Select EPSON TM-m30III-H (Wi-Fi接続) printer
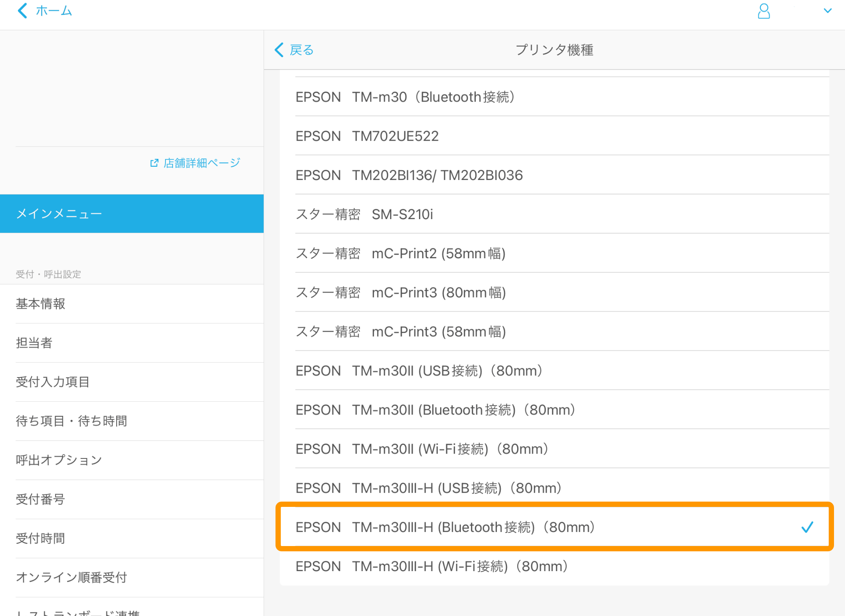The image size is (845, 616). coord(554,567)
